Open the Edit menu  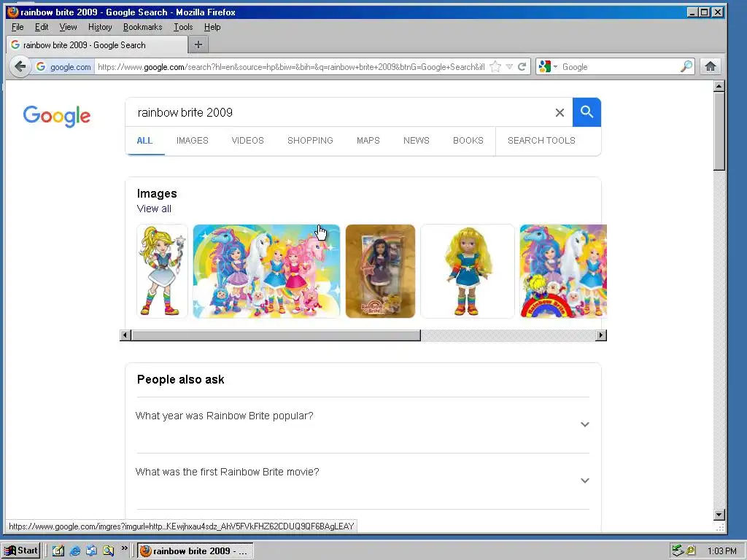tap(42, 27)
